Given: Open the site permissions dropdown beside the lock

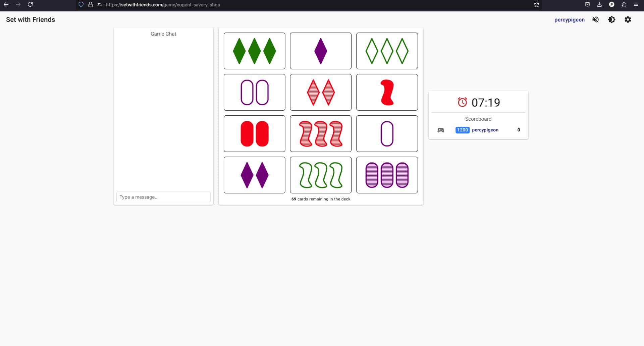Looking at the screenshot, I should [100, 5].
